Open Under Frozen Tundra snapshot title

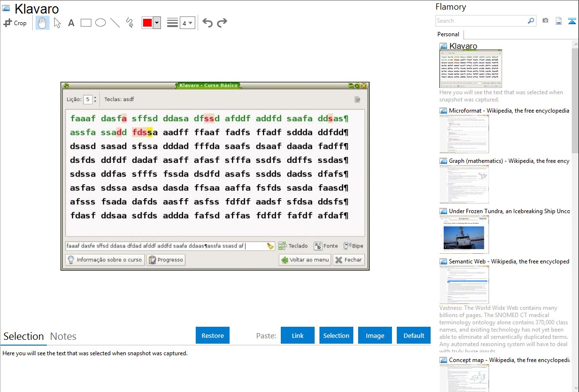(x=509, y=211)
